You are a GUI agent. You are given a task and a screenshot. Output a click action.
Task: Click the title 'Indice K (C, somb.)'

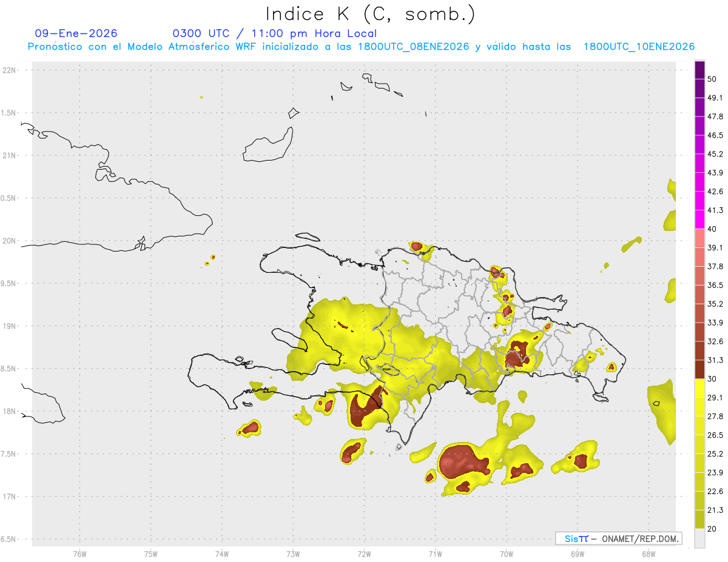[x=370, y=14]
